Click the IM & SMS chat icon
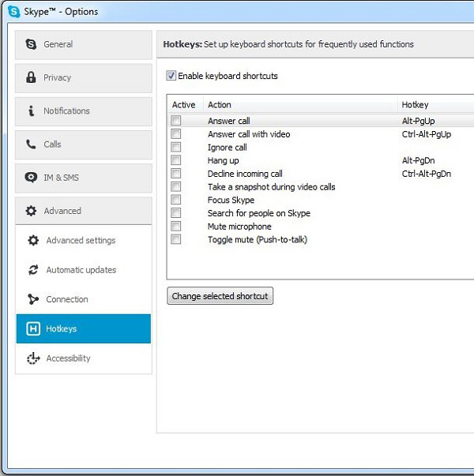This screenshot has width=474, height=476. click(31, 178)
